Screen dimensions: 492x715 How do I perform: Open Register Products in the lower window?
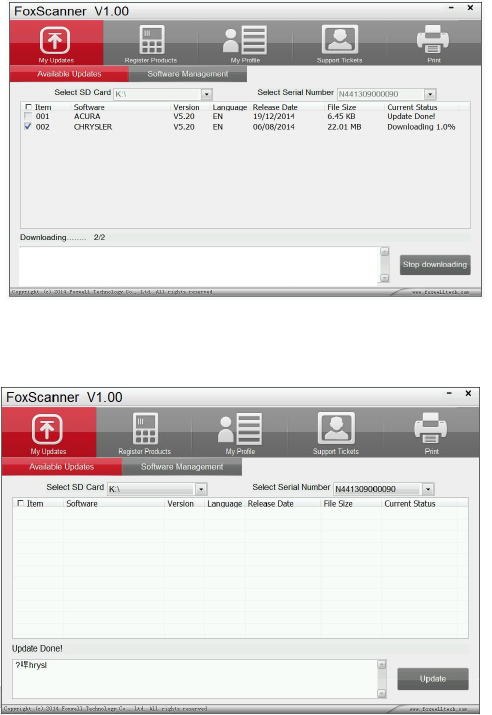pyautogui.click(x=145, y=432)
